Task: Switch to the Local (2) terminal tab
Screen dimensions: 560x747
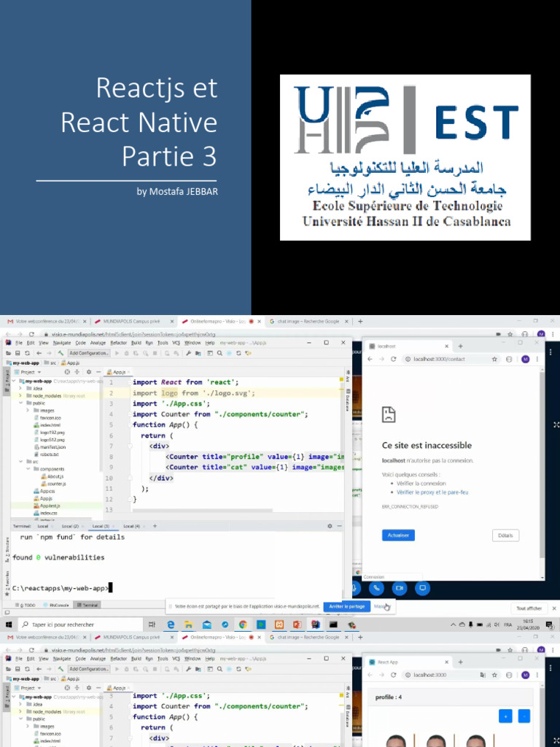Action: coord(70,526)
